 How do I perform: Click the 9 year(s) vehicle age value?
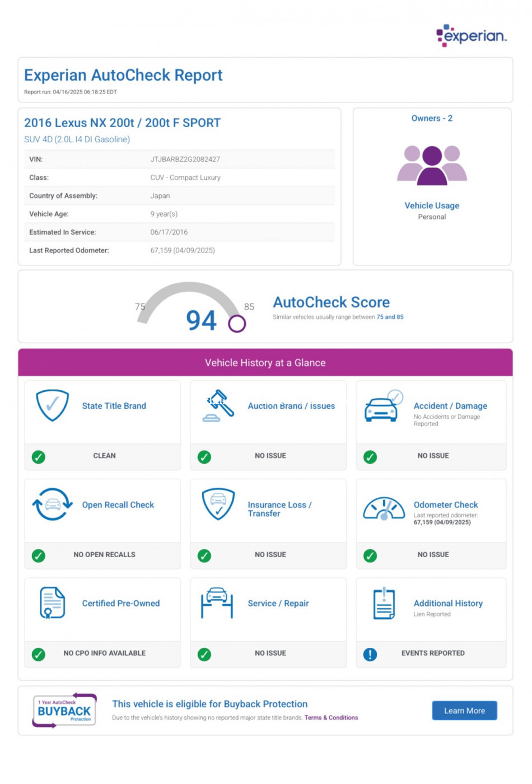click(x=164, y=214)
